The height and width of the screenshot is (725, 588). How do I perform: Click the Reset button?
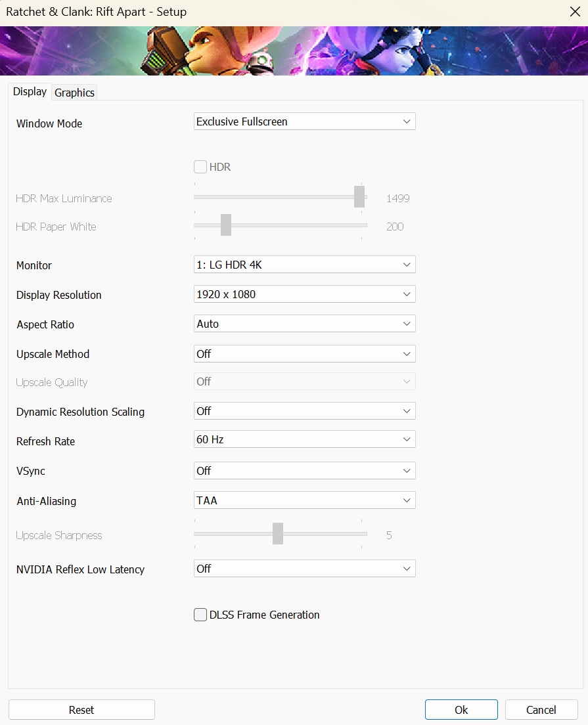(81, 710)
